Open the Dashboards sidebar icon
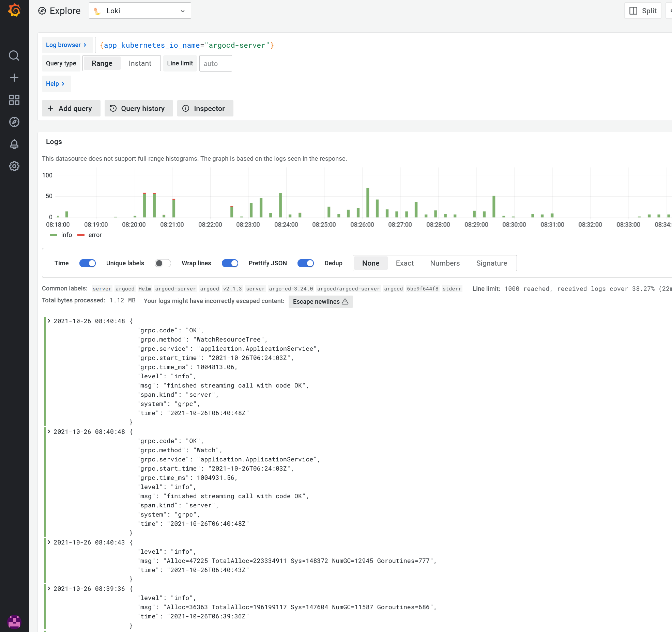 14,100
